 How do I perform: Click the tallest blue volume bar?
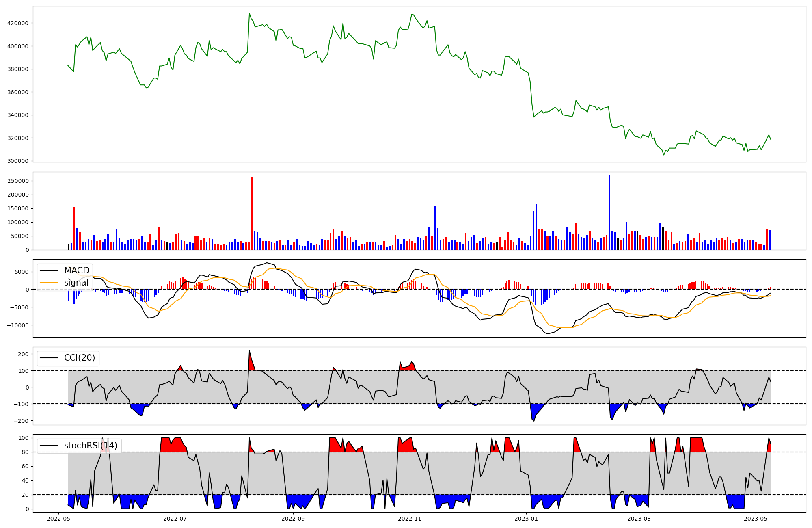(x=609, y=212)
